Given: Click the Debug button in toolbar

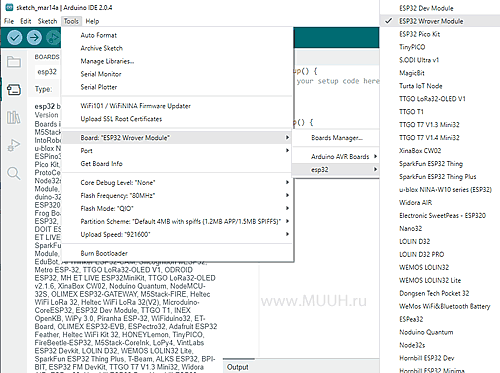Looking at the screenshot, I should [x=53, y=38].
